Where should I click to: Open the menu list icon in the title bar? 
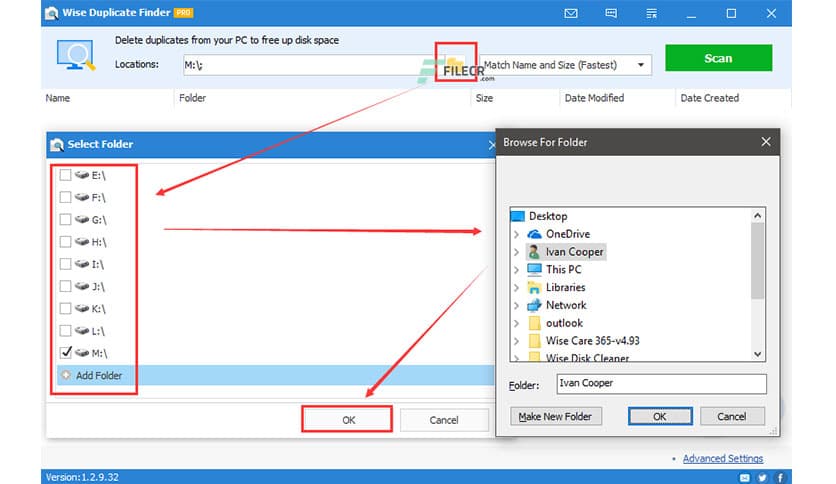(652, 13)
